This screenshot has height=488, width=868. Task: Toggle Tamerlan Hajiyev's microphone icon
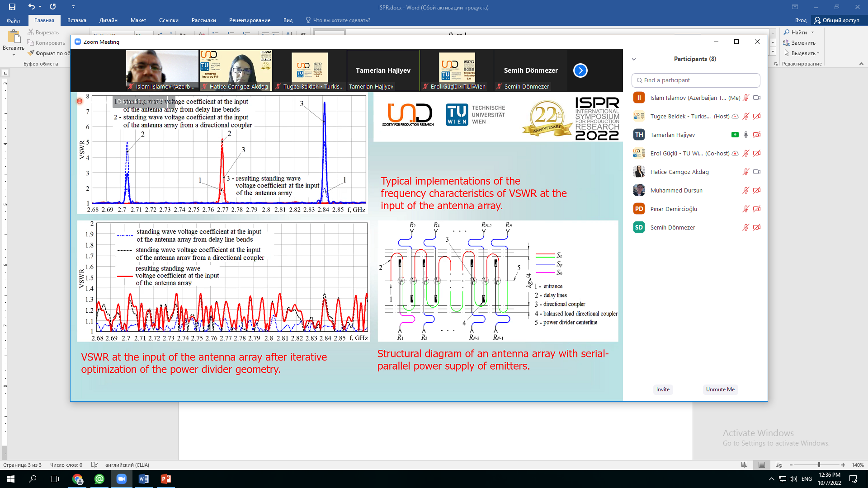pyautogui.click(x=746, y=135)
